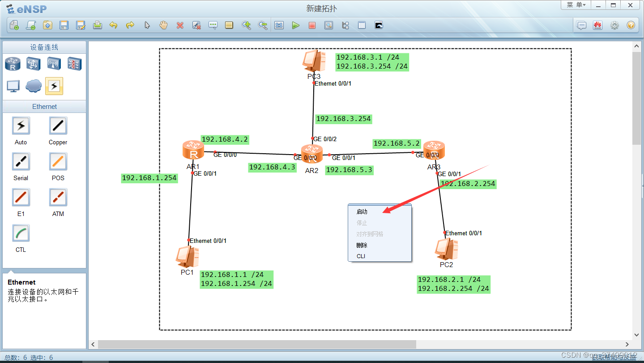Click the 1:1 reset zoom icon
The height and width of the screenshot is (363, 644).
click(279, 25)
